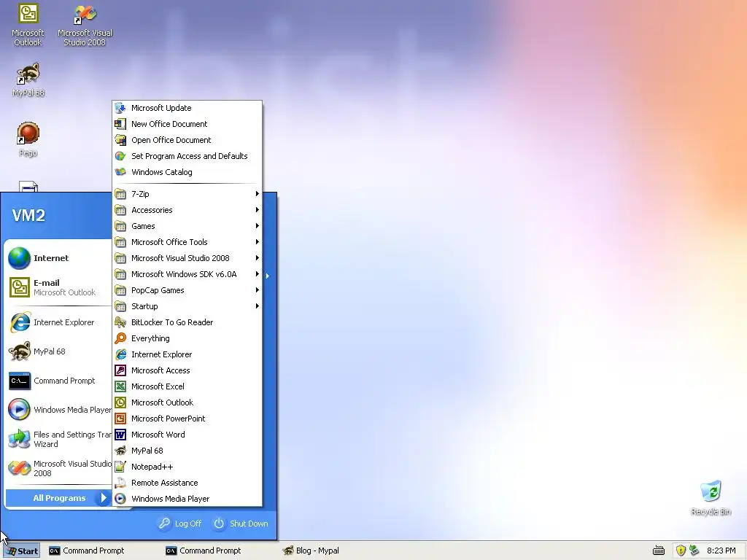Launch Set Program Access and Defaults
Screen dimensions: 747x560
(187, 156)
